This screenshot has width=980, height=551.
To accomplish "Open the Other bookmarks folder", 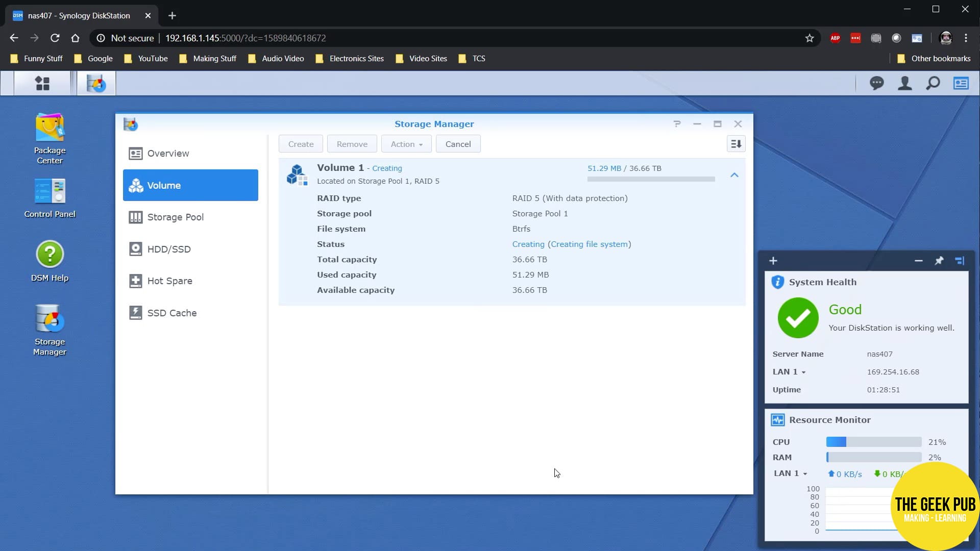I will click(x=934, y=59).
